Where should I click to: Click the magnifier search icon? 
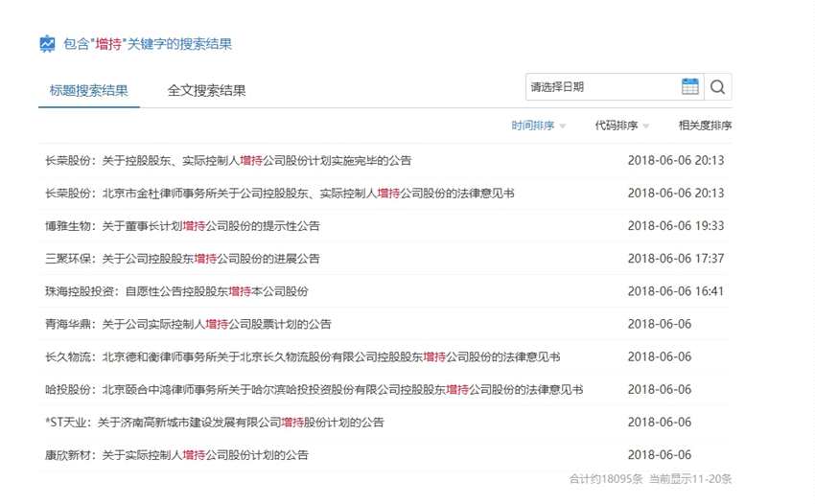tap(718, 87)
